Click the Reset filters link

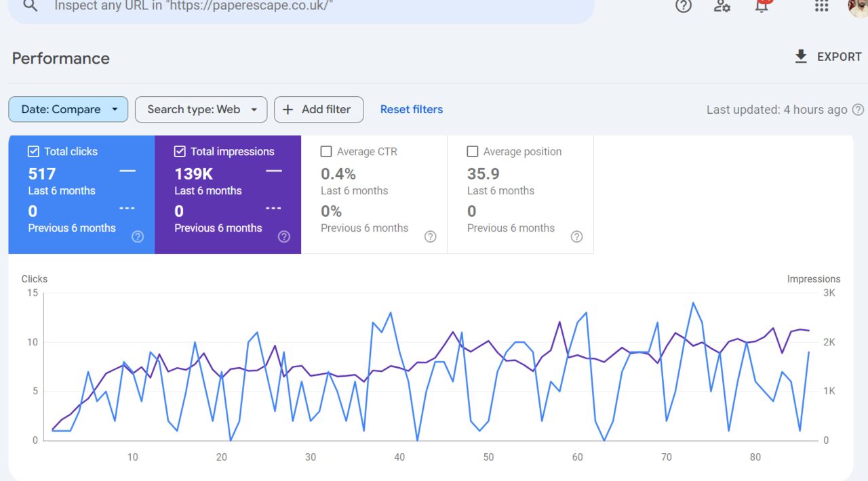[x=412, y=110]
